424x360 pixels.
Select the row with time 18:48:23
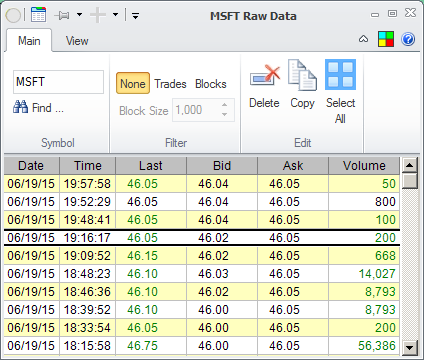(x=202, y=274)
